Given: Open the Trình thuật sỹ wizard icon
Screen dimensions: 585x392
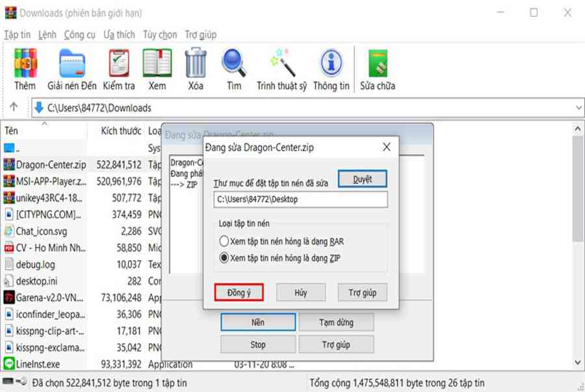Looking at the screenshot, I should tap(281, 64).
